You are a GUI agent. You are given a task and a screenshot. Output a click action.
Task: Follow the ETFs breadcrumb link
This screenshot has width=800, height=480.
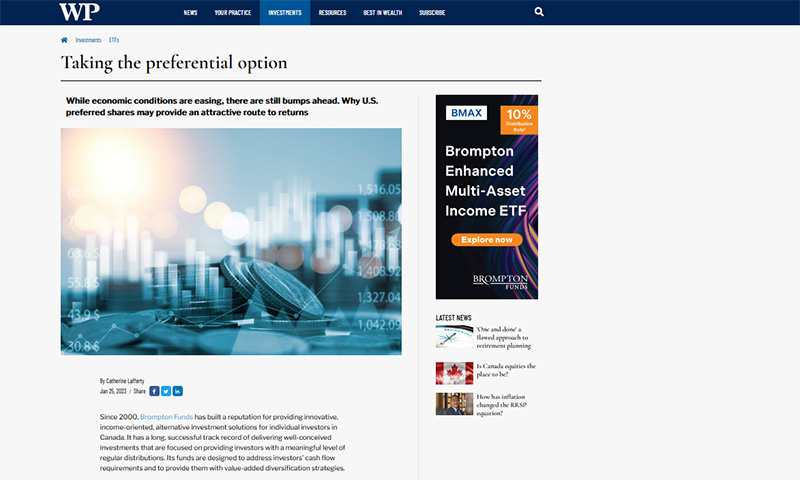click(114, 40)
